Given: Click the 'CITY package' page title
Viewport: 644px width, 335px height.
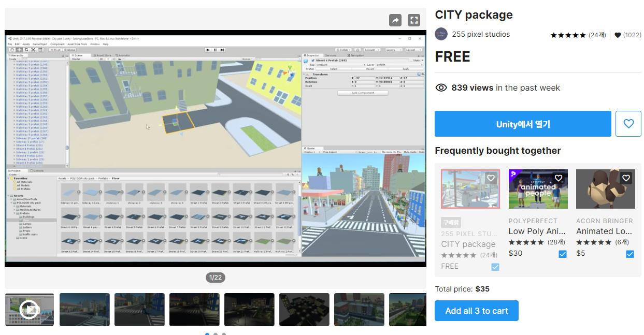Looking at the screenshot, I should pyautogui.click(x=474, y=15).
